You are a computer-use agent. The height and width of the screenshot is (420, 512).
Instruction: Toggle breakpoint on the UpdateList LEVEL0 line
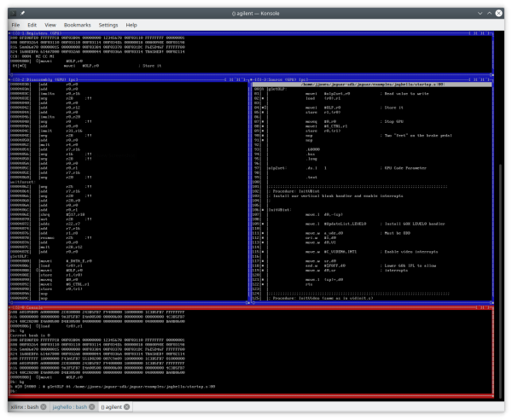tap(263, 223)
